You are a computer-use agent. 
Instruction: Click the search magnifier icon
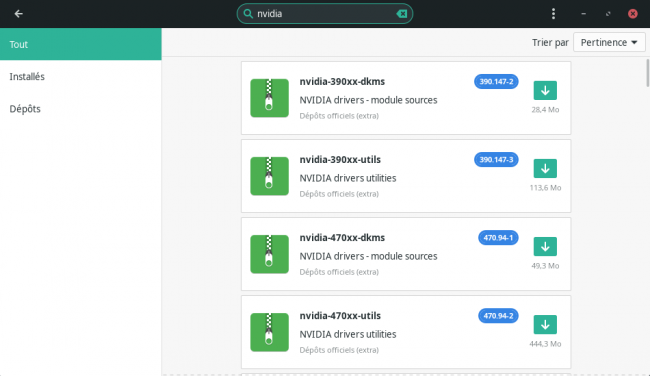pos(248,14)
